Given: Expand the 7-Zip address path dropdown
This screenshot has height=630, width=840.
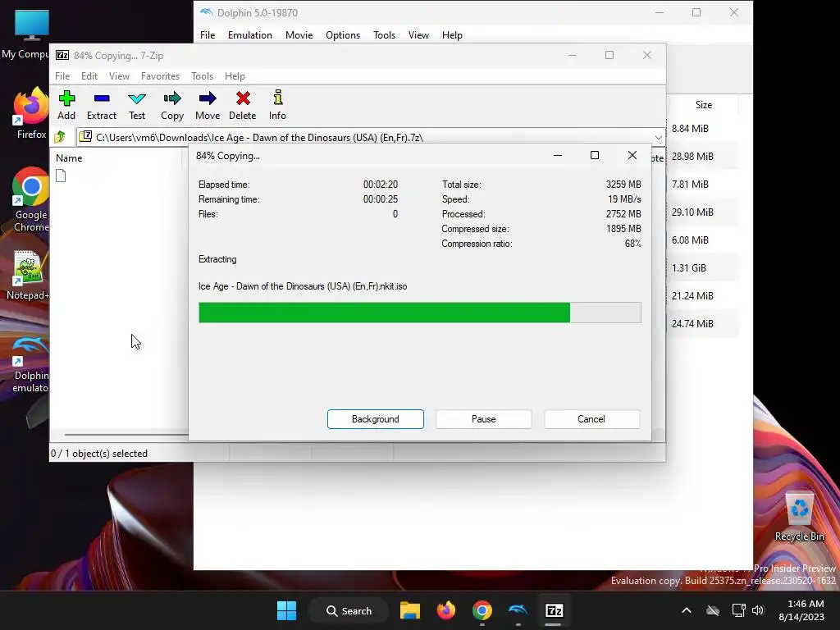Looking at the screenshot, I should click(x=659, y=138).
